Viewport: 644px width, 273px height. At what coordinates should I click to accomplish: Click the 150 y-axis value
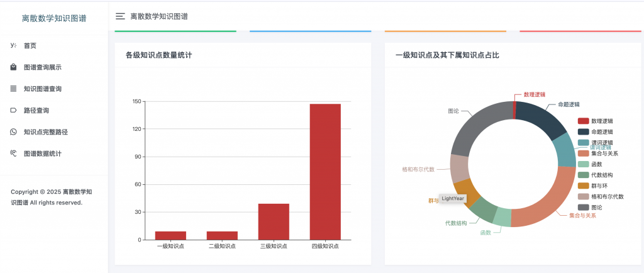(x=136, y=101)
